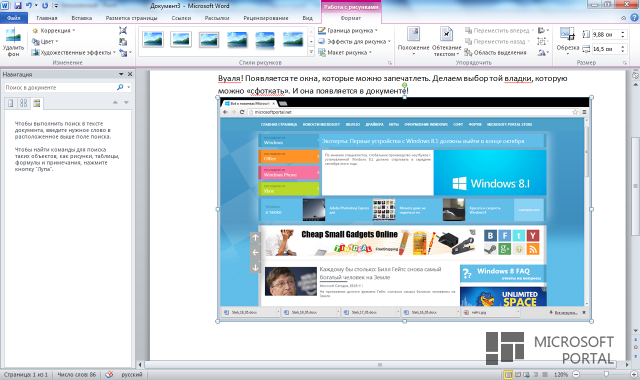Open the Customize Quick Access Toolbar dropdown
Image resolution: width=640 pixels, height=380 pixels.
[x=56, y=6]
